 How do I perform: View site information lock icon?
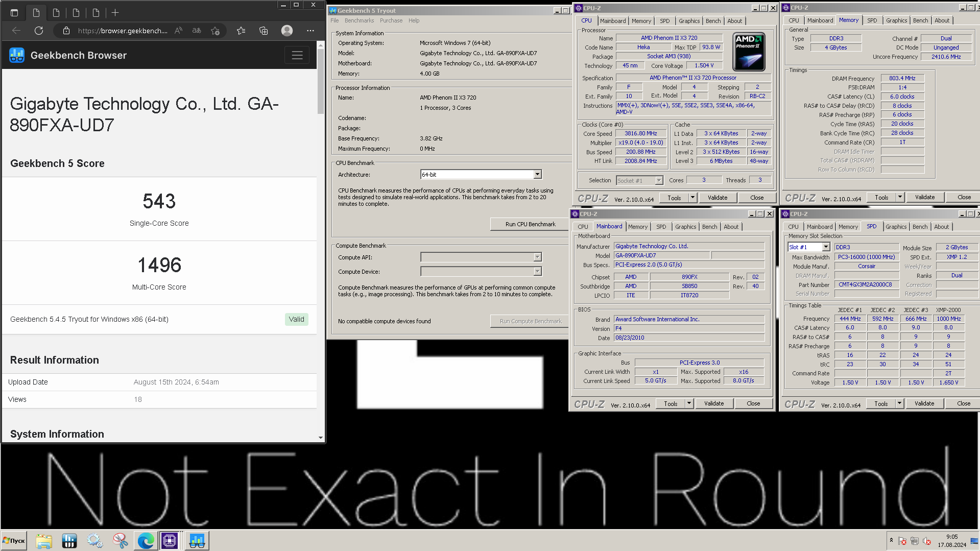coord(66,31)
